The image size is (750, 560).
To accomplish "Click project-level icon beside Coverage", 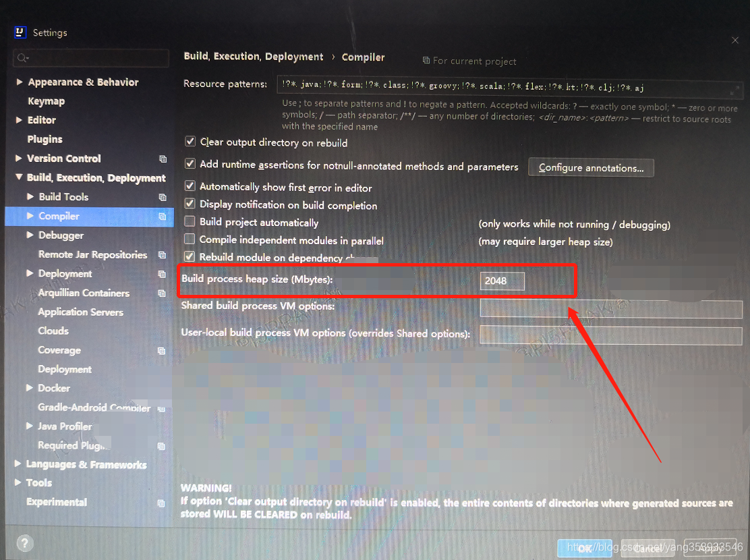I will (x=162, y=351).
